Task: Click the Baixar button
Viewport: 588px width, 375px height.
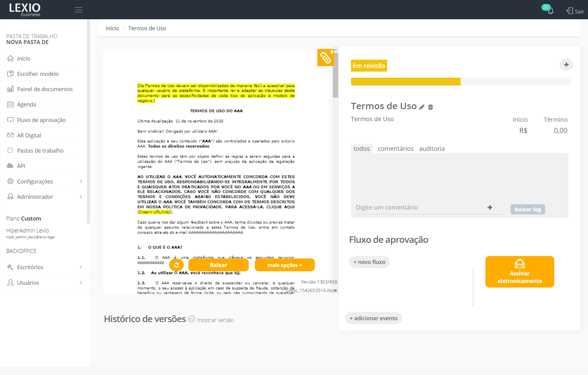Action: [218, 265]
